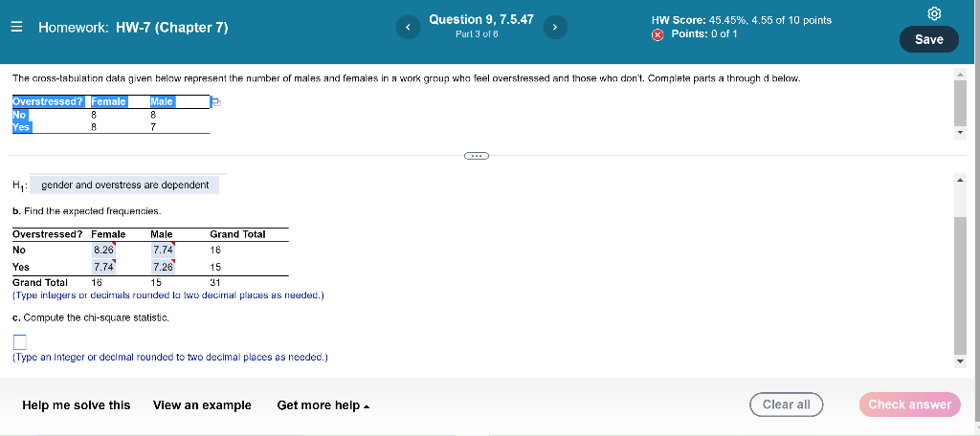This screenshot has height=436, width=980.
Task: Click 'c. Compute the chi-square statistic' text
Action: [91, 317]
